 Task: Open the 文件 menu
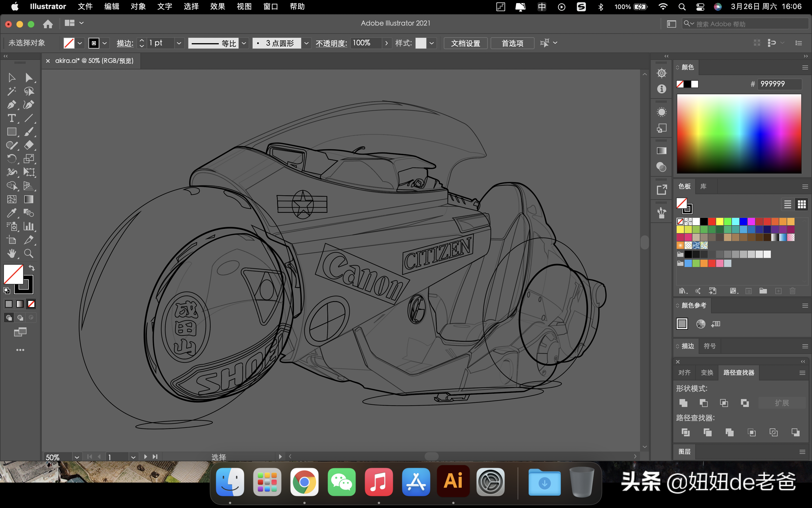click(85, 7)
